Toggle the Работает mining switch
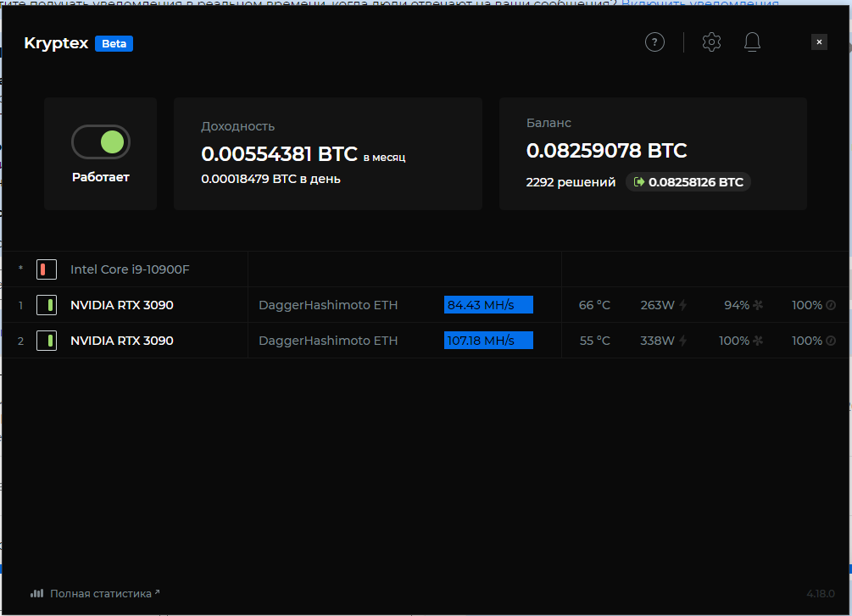The height and width of the screenshot is (616, 852). coord(101,142)
